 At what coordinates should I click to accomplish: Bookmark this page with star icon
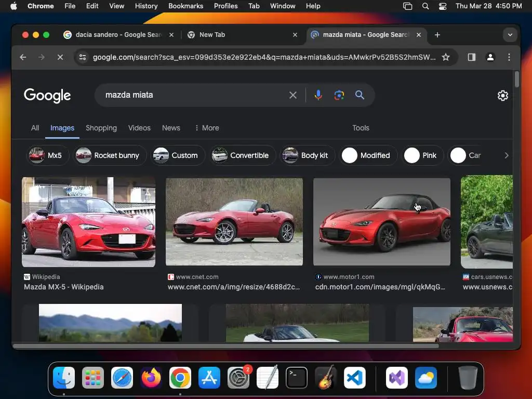[445, 57]
